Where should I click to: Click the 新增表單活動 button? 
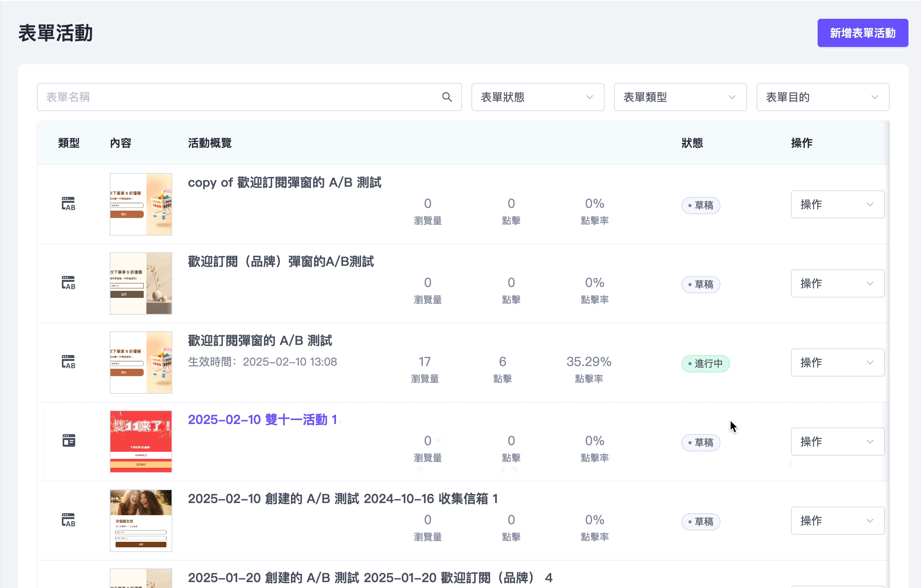(862, 33)
